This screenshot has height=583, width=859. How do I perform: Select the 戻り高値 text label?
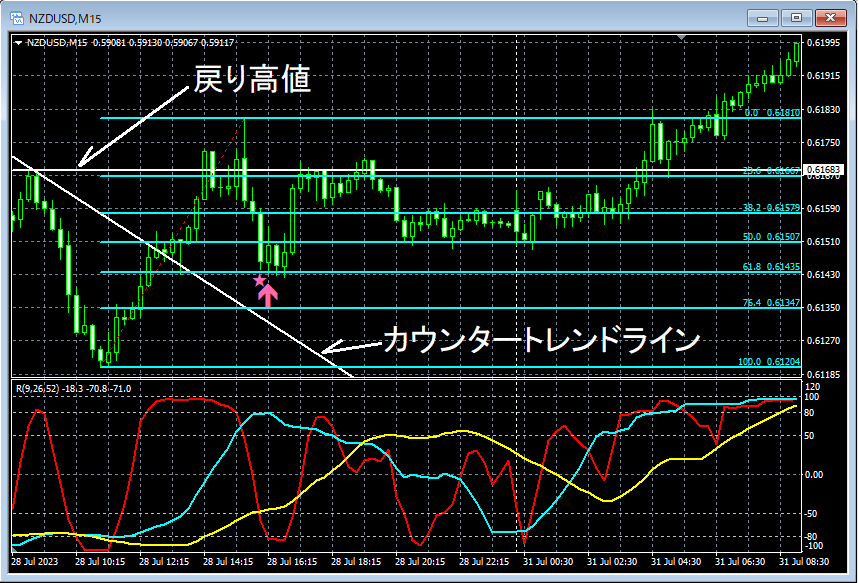pos(253,81)
